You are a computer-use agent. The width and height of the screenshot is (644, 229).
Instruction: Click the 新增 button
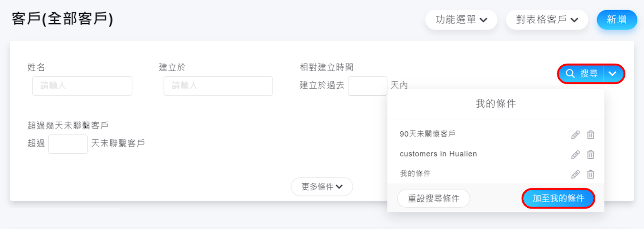click(616, 20)
